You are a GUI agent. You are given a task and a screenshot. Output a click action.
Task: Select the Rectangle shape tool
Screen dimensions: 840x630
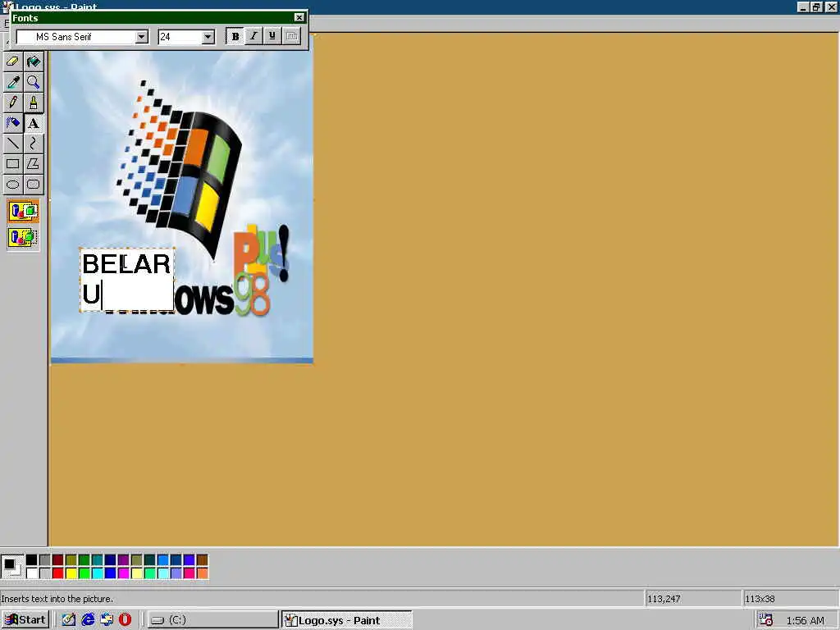click(13, 164)
